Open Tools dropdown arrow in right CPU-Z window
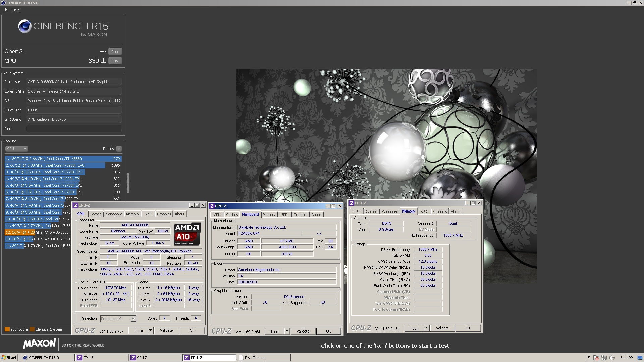This screenshot has height=362, width=644. tap(427, 328)
